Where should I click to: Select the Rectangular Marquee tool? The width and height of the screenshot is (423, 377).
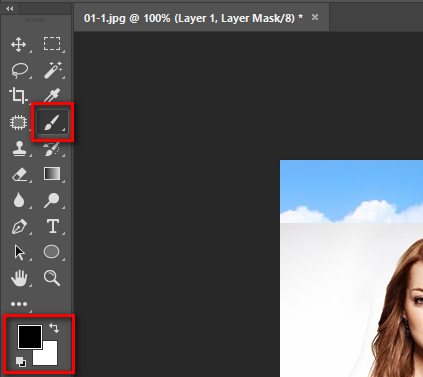(52, 44)
